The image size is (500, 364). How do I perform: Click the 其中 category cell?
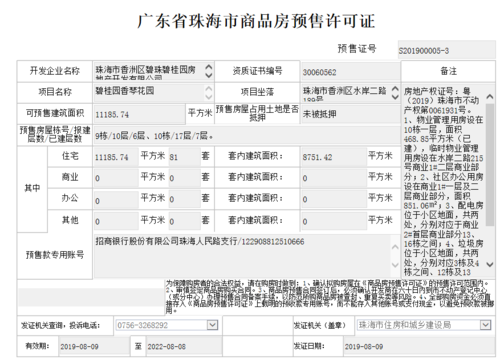[x=32, y=188]
